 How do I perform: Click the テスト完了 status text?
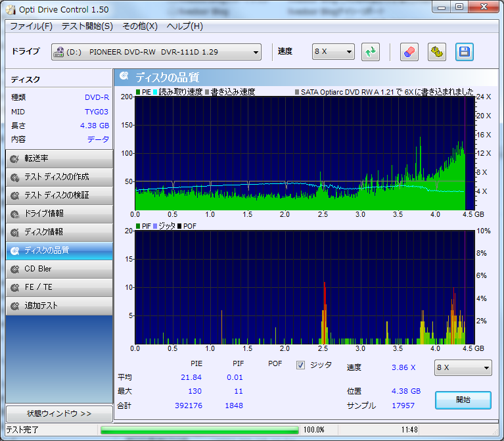coord(22,430)
